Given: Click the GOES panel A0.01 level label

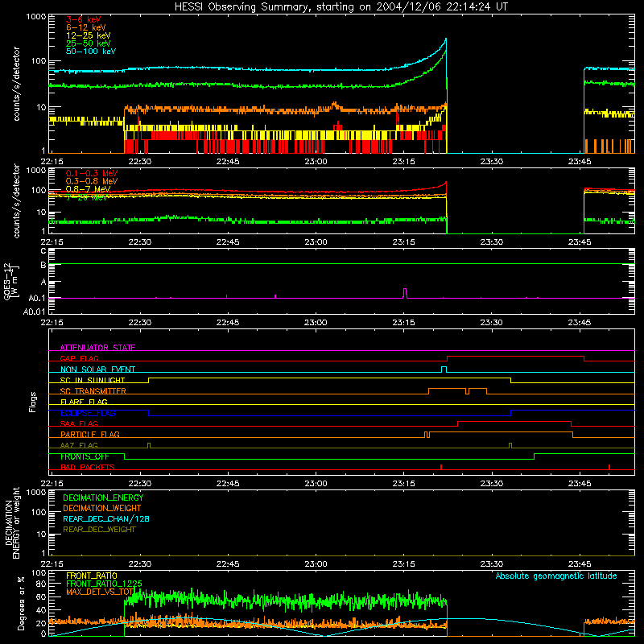Looking at the screenshot, I should [34, 312].
